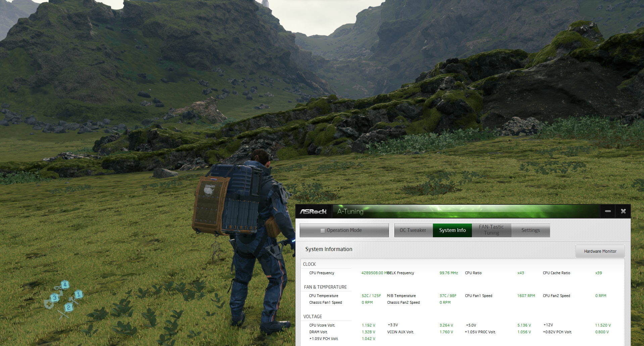Select the 1.328 V DRAM value
This screenshot has width=644, height=346.
coord(368,332)
